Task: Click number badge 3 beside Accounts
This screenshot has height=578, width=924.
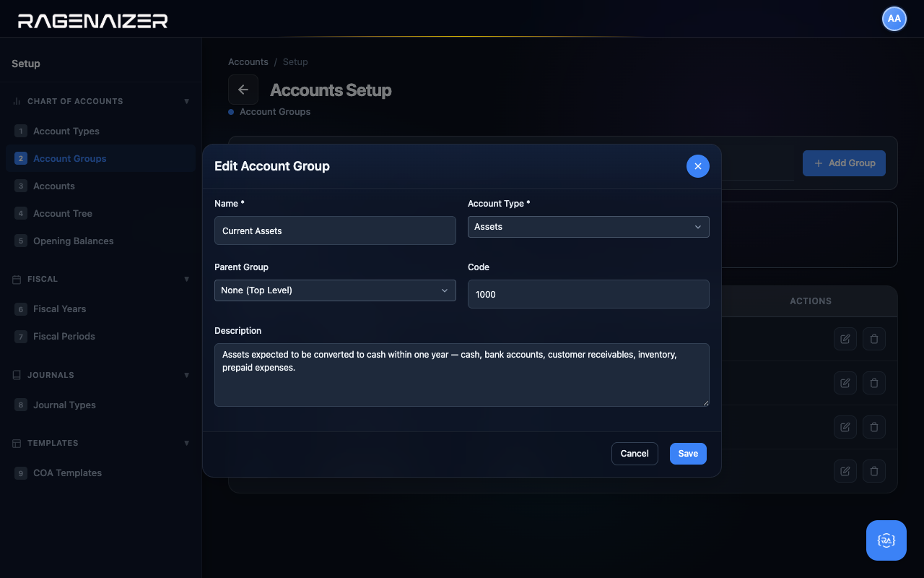Action: (x=21, y=186)
